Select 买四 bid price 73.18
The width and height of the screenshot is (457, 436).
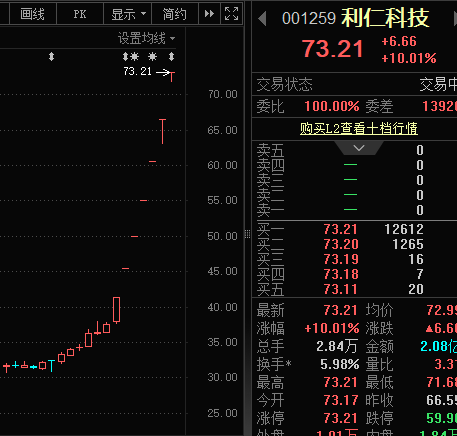(341, 274)
